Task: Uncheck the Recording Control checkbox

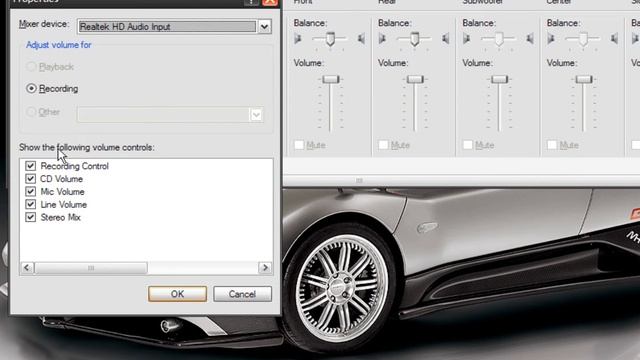Action: click(31, 166)
